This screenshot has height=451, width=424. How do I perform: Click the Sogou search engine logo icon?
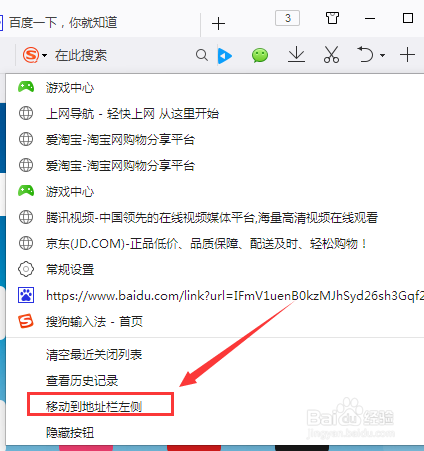coord(31,55)
